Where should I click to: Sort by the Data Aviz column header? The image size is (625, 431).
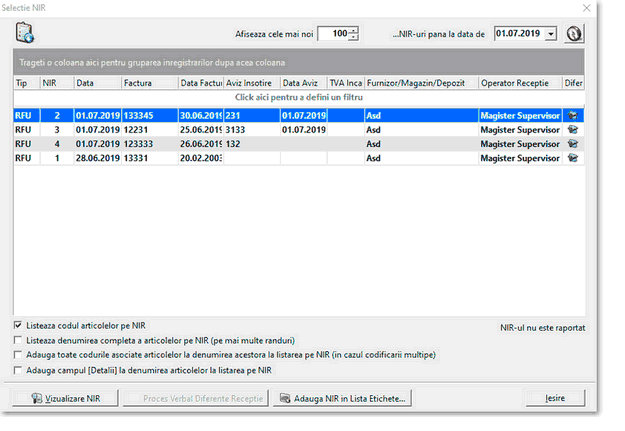coord(304,83)
